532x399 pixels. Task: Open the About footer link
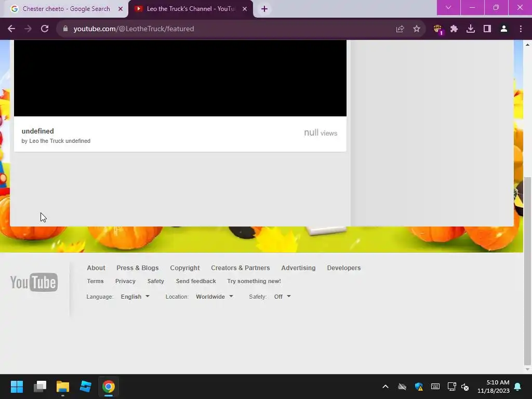(x=96, y=268)
